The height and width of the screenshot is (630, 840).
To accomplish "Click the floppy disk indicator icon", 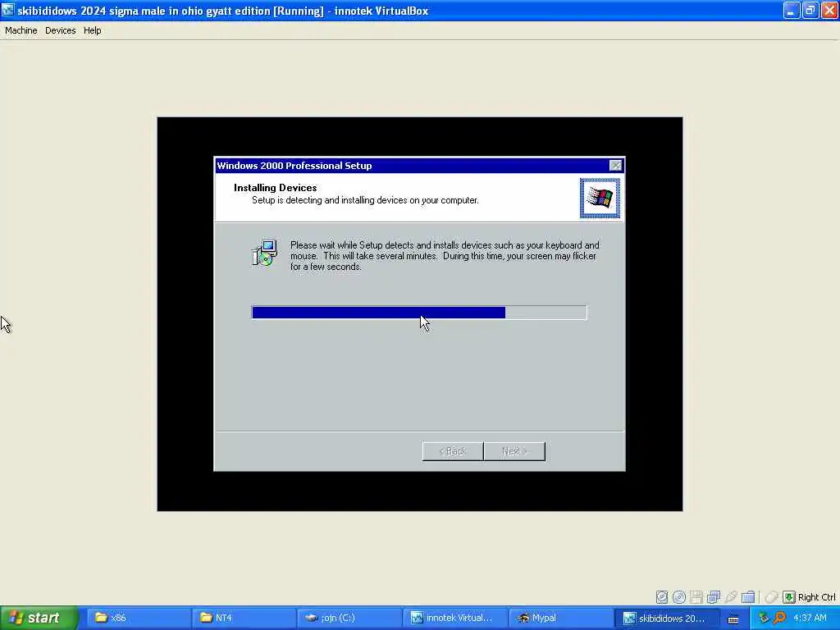I will [696, 597].
